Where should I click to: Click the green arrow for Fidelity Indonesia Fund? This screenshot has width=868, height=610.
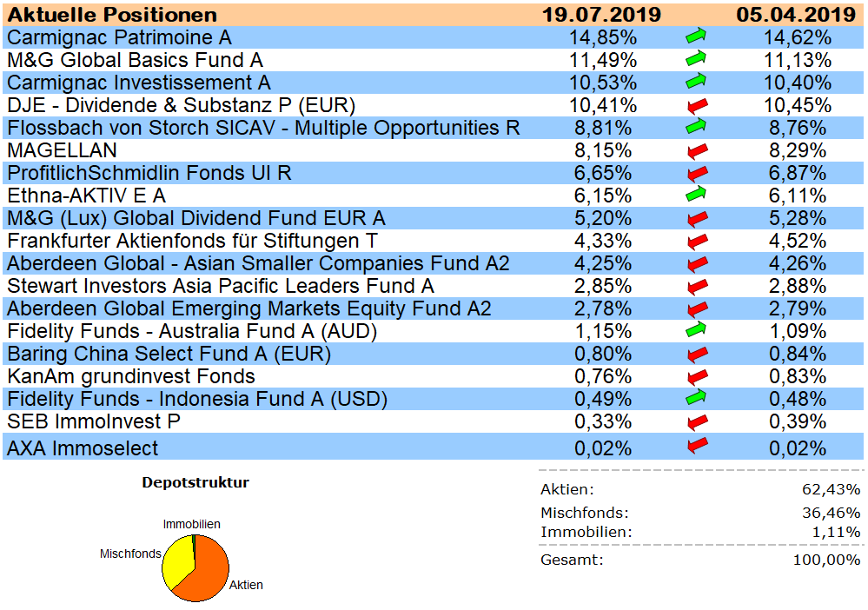point(696,398)
